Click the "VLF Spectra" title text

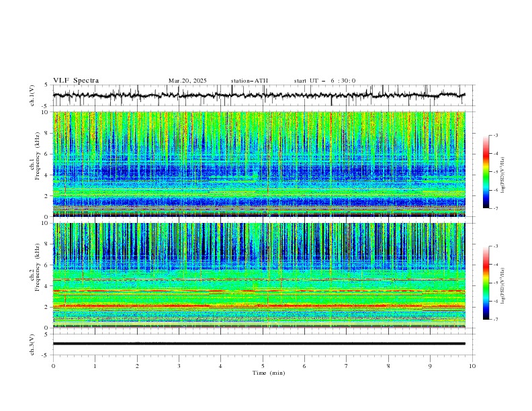coord(76,81)
